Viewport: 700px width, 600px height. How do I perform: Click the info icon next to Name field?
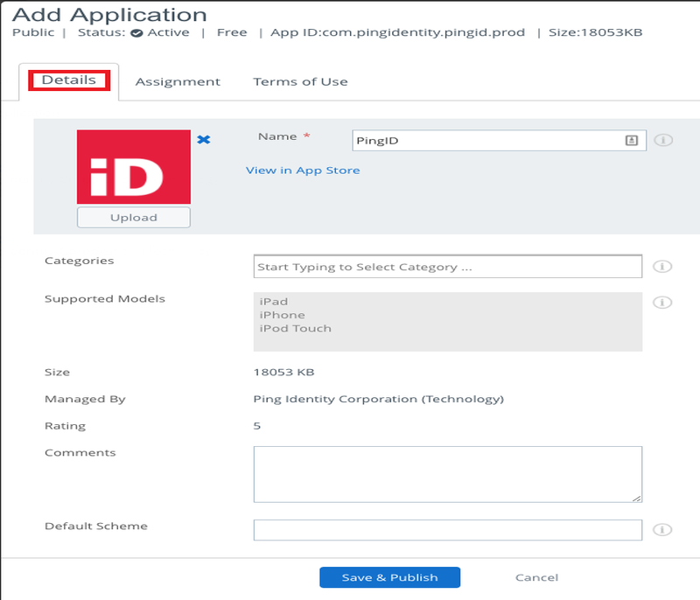(663, 140)
